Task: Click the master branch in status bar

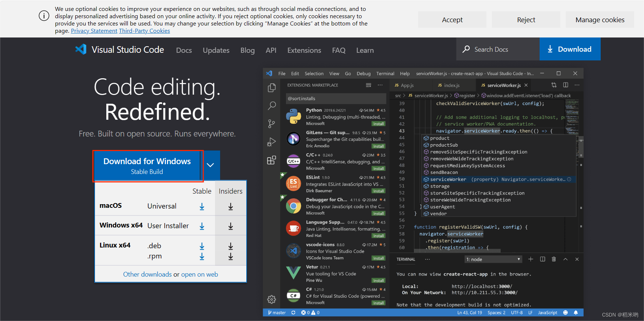Action: click(x=277, y=313)
